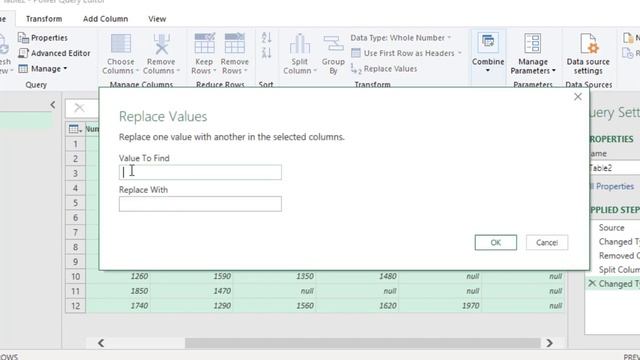The height and width of the screenshot is (360, 640).
Task: Select row header 10
Action: click(76, 276)
